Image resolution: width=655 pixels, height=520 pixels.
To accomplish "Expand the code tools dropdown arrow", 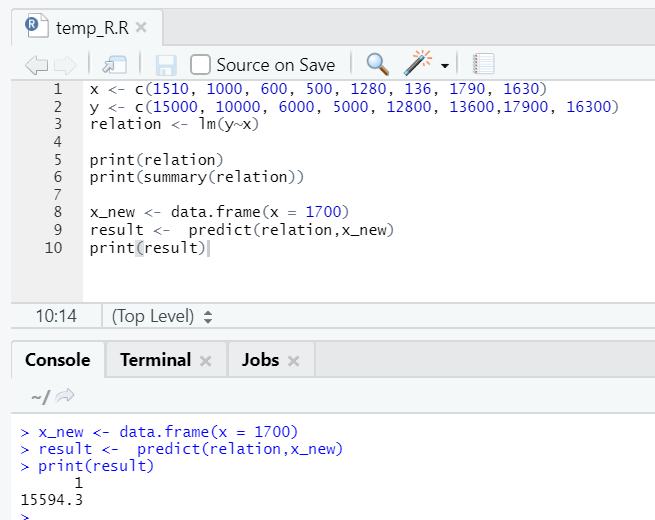I will [x=444, y=66].
